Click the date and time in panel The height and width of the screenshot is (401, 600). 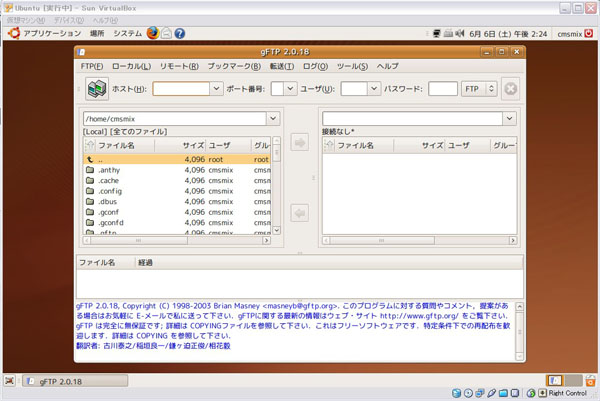508,34
